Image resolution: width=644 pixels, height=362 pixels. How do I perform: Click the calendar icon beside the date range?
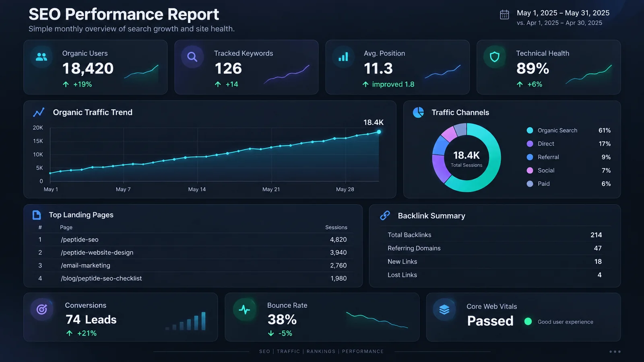pos(504,15)
